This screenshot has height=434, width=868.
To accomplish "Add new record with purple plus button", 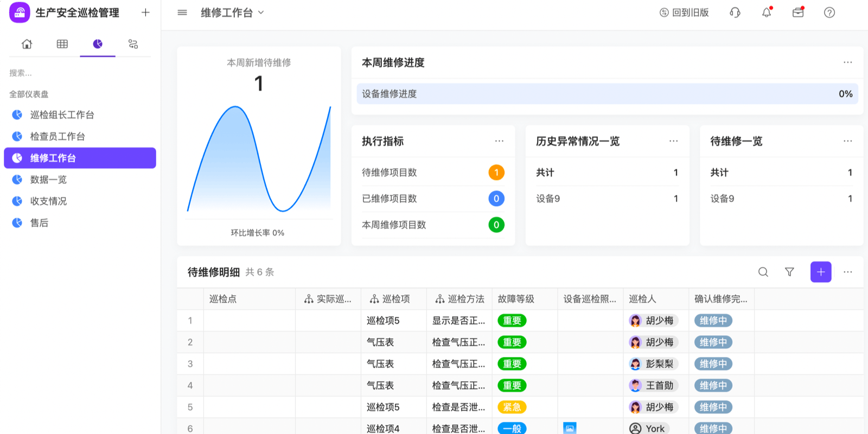I will coord(820,272).
